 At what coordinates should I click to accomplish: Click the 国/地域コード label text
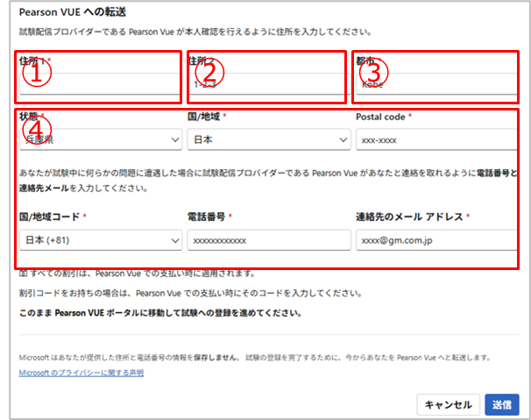[49, 217]
